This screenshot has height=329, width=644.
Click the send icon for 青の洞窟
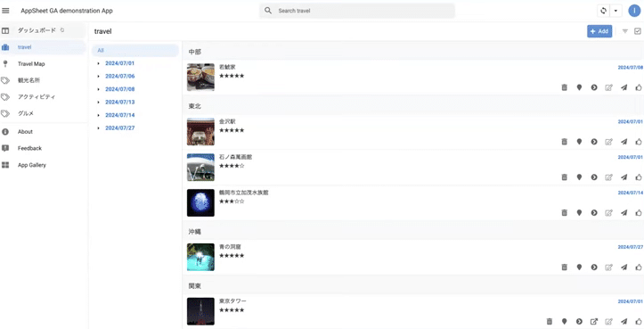[624, 267]
